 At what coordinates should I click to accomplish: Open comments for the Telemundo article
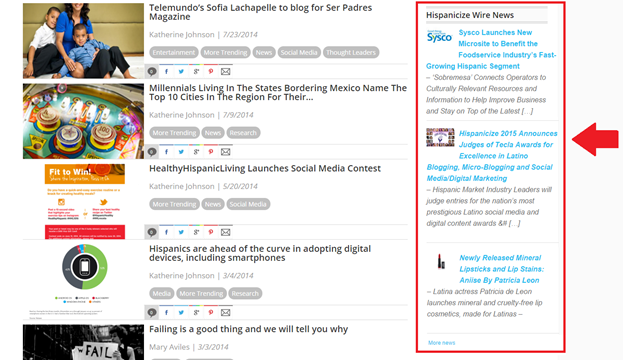[x=152, y=72]
